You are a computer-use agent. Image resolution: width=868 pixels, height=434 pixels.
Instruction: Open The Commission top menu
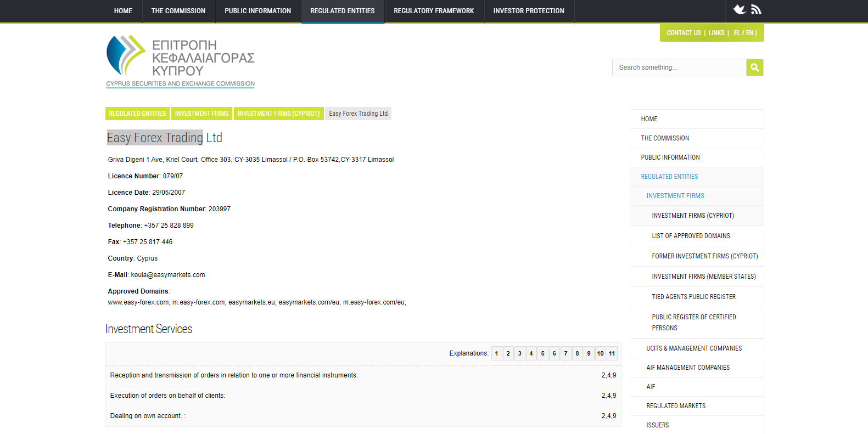[178, 11]
